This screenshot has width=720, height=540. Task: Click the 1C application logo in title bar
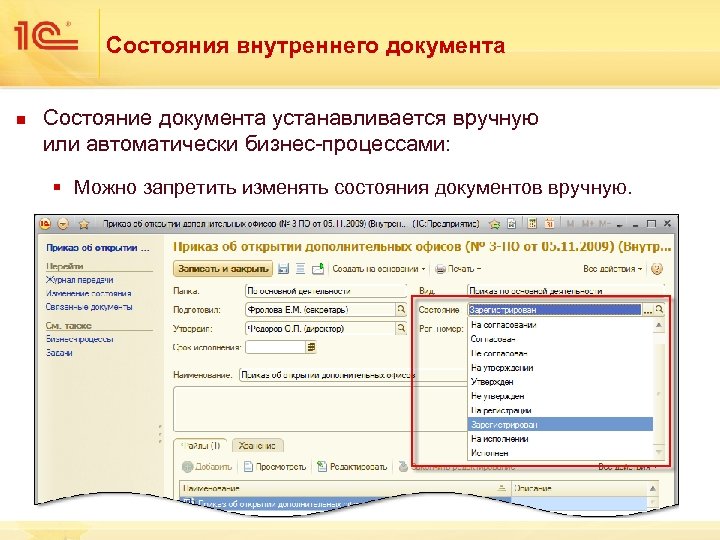tap(45, 224)
